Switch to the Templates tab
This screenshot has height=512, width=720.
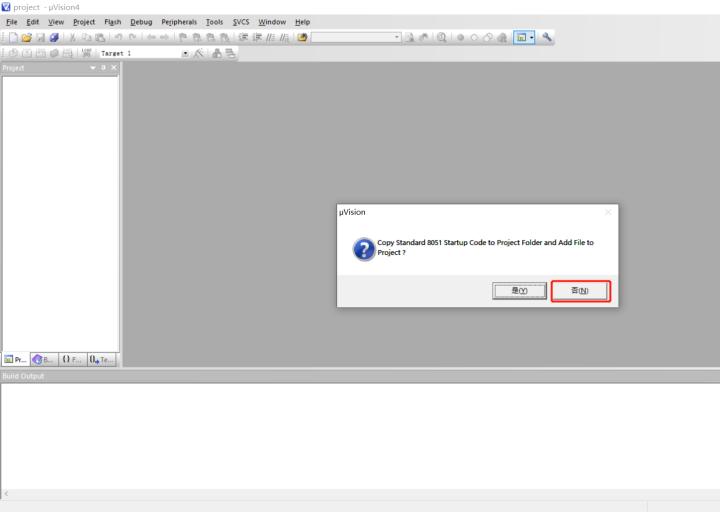click(101, 360)
